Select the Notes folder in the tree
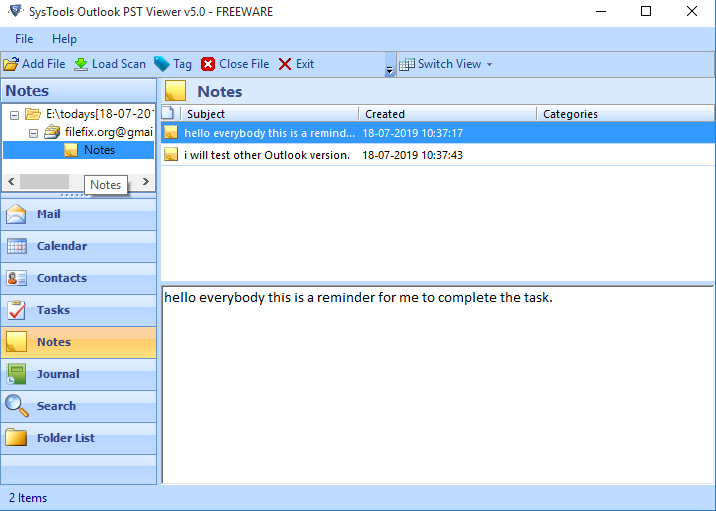 pyautogui.click(x=100, y=150)
